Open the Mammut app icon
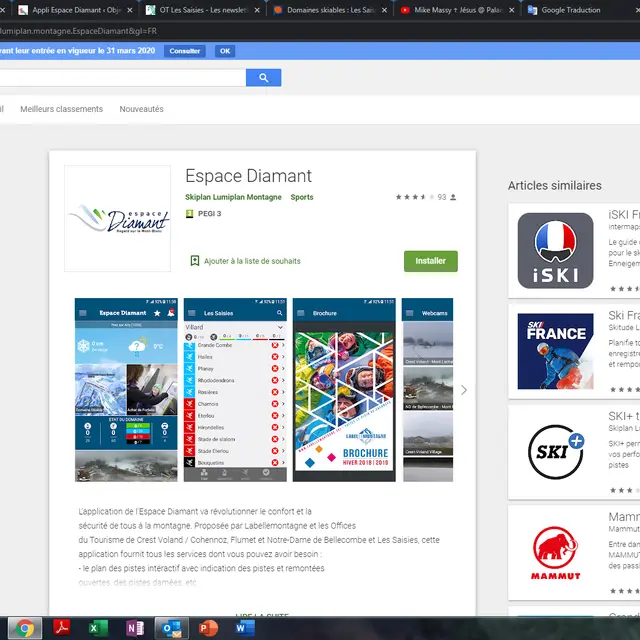 click(x=555, y=553)
